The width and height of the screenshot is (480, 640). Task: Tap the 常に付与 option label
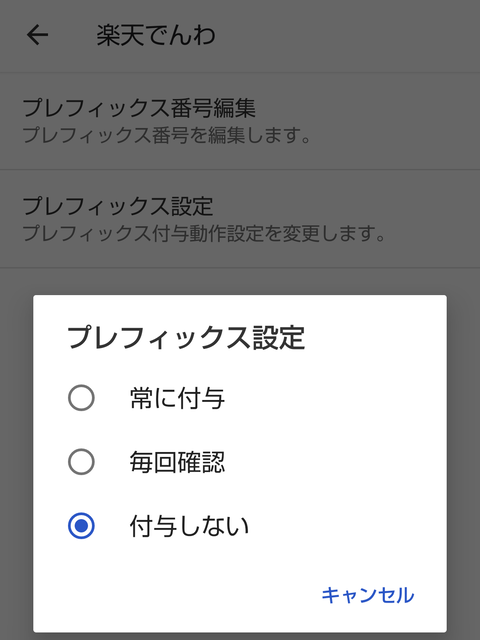click(177, 398)
